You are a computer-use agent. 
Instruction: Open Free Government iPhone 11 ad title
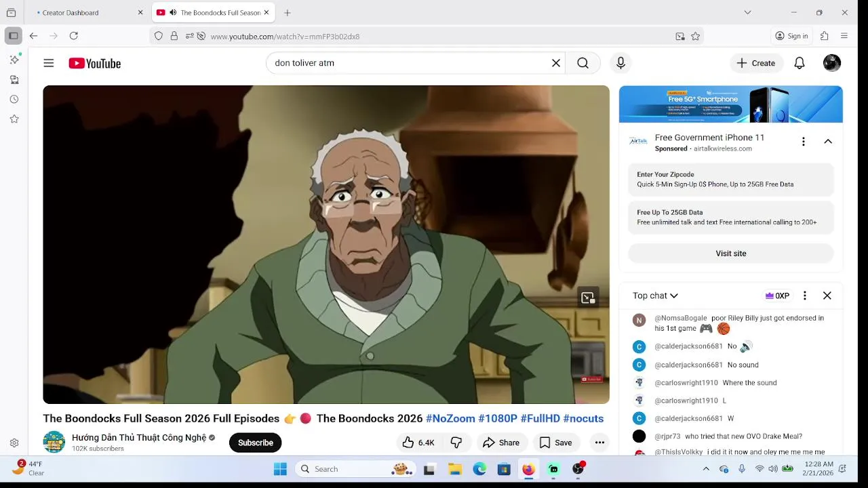(x=709, y=138)
